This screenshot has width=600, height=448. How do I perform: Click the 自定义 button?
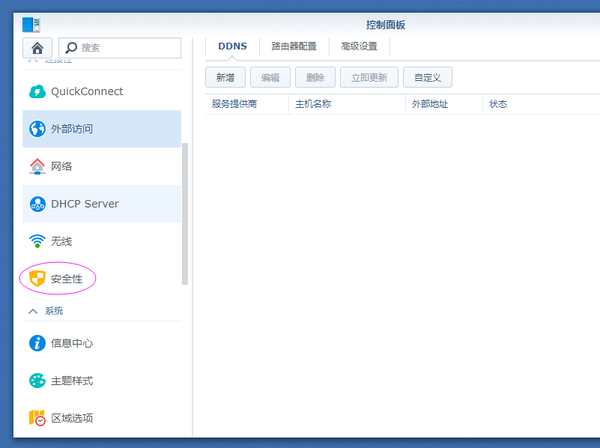(427, 78)
